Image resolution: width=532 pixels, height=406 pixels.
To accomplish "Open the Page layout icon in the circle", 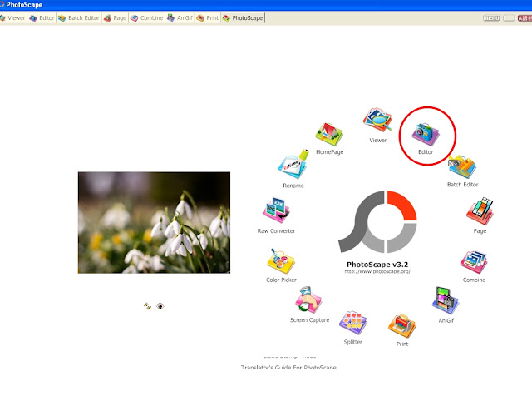I will coord(480,210).
